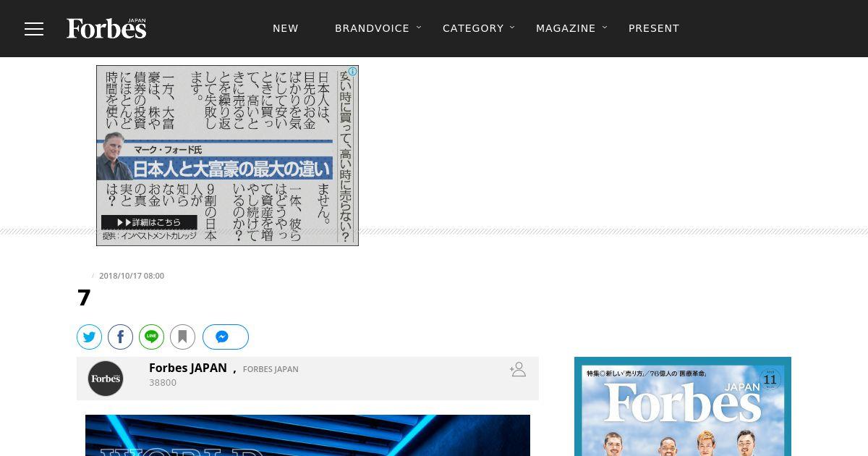This screenshot has width=868, height=456.
Task: Expand the BRANDVOICE chevron arrow
Action: tap(419, 28)
